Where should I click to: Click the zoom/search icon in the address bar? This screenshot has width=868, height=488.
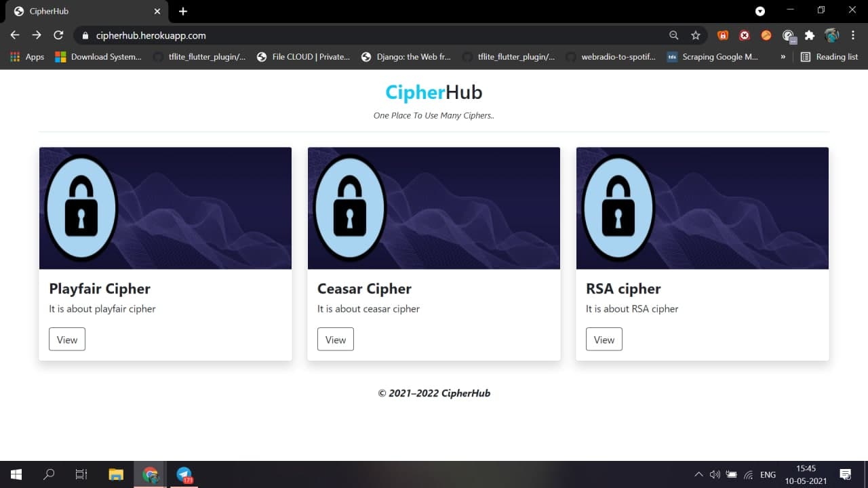coord(673,35)
